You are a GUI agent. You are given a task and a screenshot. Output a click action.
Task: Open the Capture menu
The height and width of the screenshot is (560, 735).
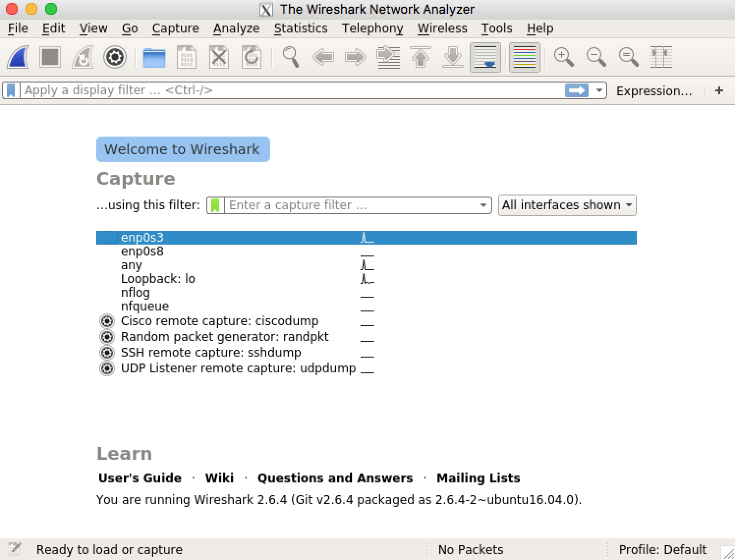pos(175,28)
